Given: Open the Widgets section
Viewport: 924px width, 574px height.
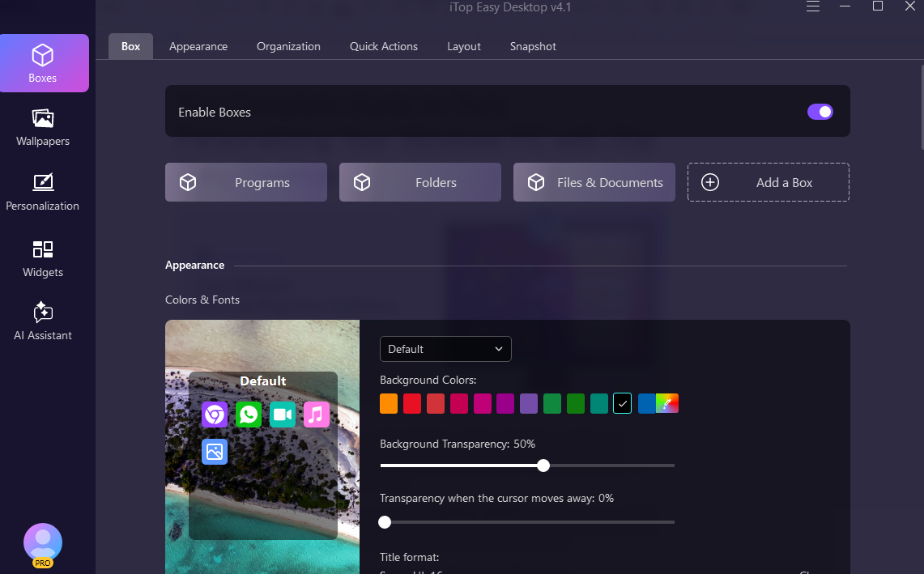Looking at the screenshot, I should tap(43, 259).
